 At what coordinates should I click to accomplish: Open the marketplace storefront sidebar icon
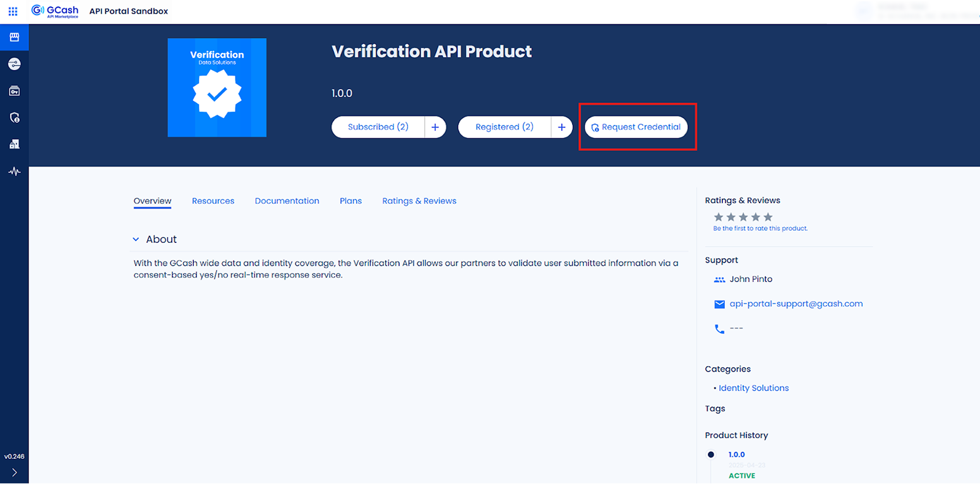(x=15, y=37)
